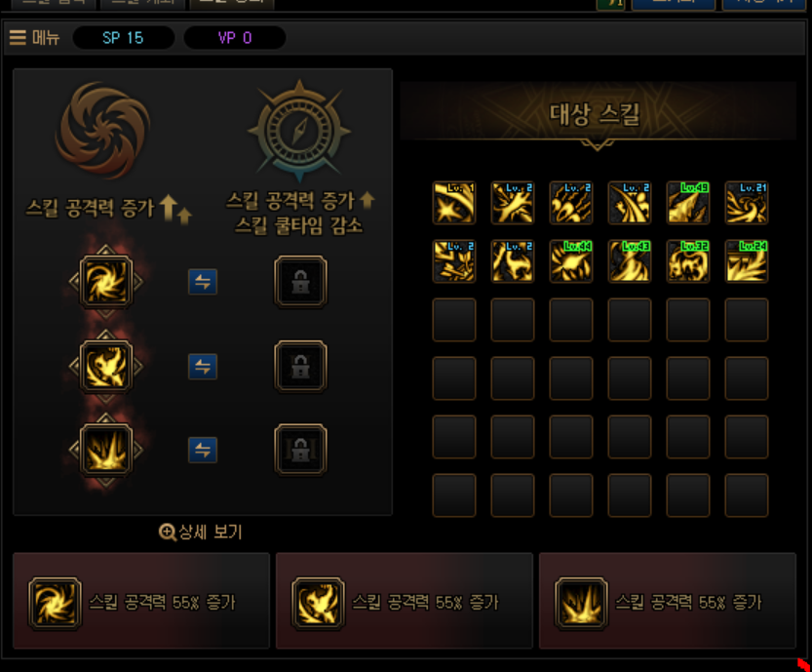Click the third 스킬 공격력 55% 증가 panel
Screen dimensions: 812x672
(x=668, y=601)
